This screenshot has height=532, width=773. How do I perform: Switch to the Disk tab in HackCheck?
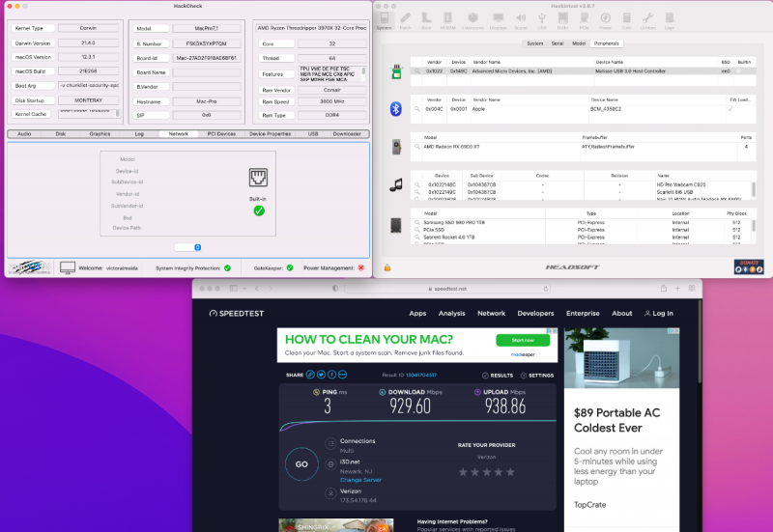tap(61, 134)
